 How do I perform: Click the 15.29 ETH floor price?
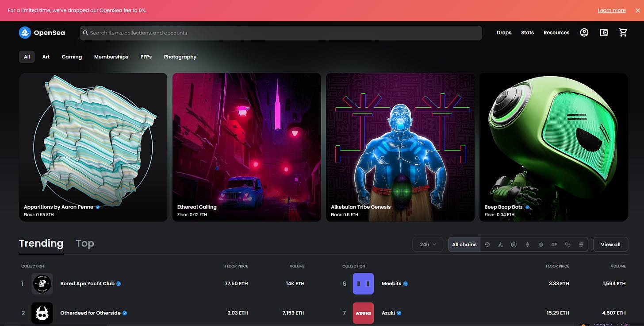pos(558,313)
